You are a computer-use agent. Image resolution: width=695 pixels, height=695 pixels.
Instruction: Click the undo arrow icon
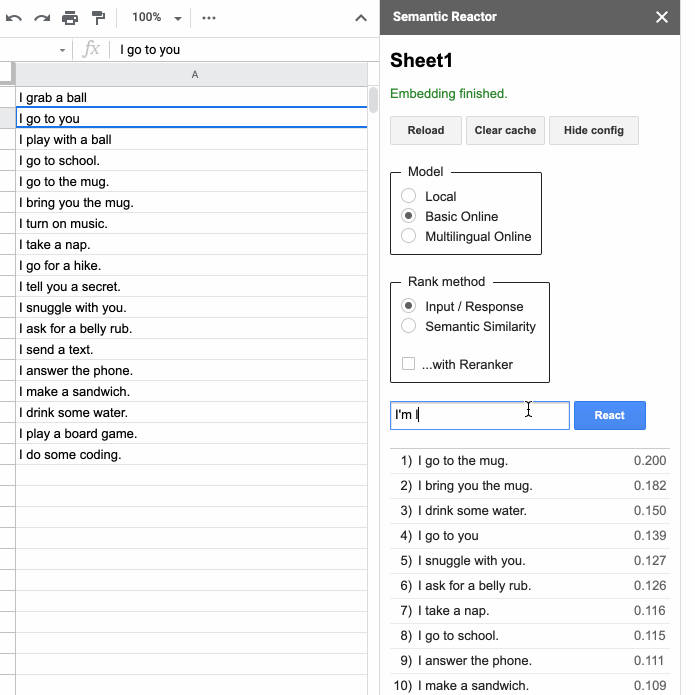[14, 18]
